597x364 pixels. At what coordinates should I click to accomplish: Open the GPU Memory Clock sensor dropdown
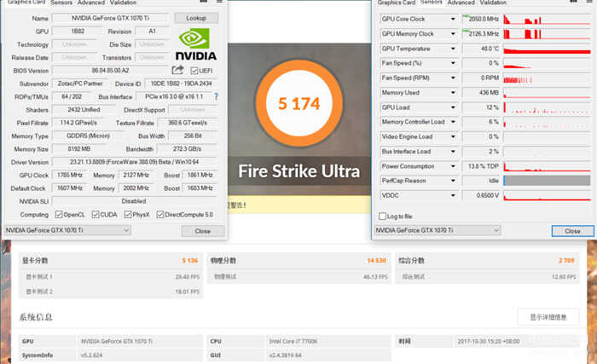[x=453, y=34]
